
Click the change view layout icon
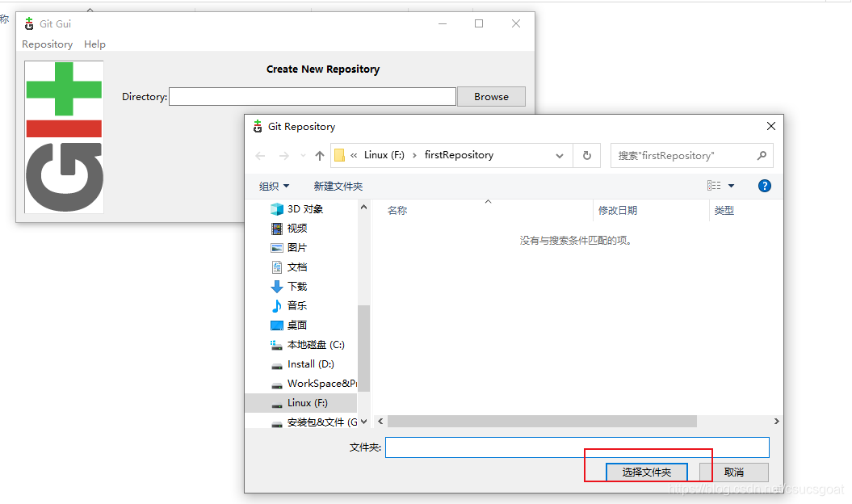pos(714,186)
